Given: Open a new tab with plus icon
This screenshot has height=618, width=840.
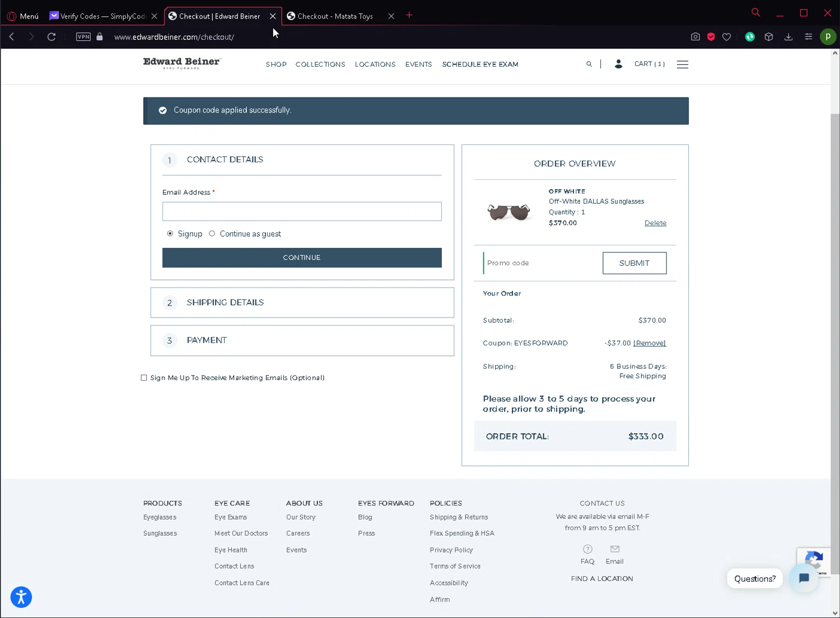Looking at the screenshot, I should point(409,16).
